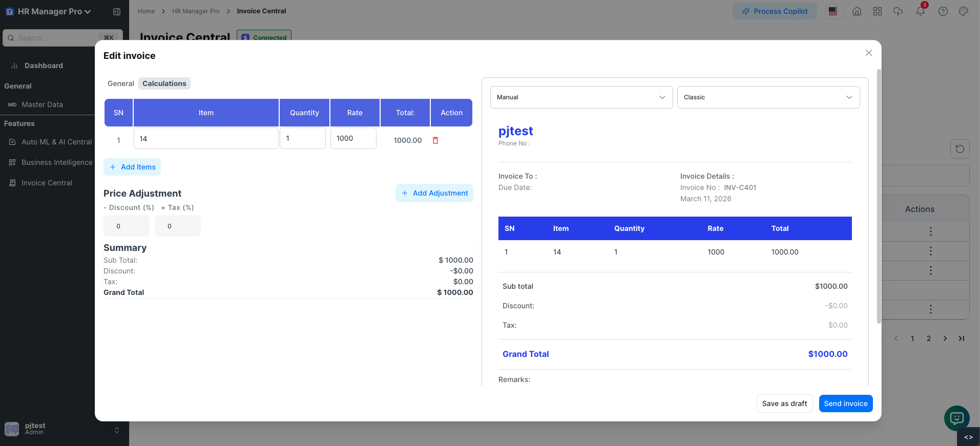
Task: Click Home breadcrumb
Action: [146, 11]
